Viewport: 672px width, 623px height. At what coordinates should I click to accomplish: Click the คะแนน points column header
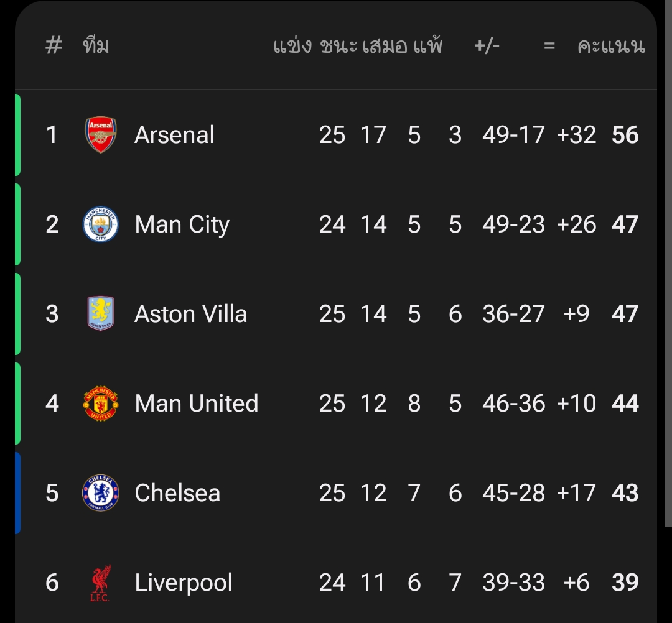[610, 46]
